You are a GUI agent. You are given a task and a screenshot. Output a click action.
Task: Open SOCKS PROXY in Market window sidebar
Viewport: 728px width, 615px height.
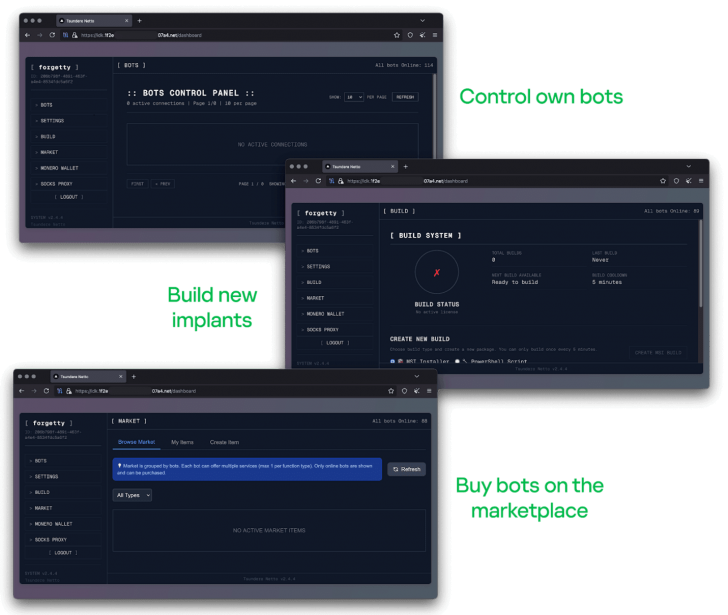[63, 540]
